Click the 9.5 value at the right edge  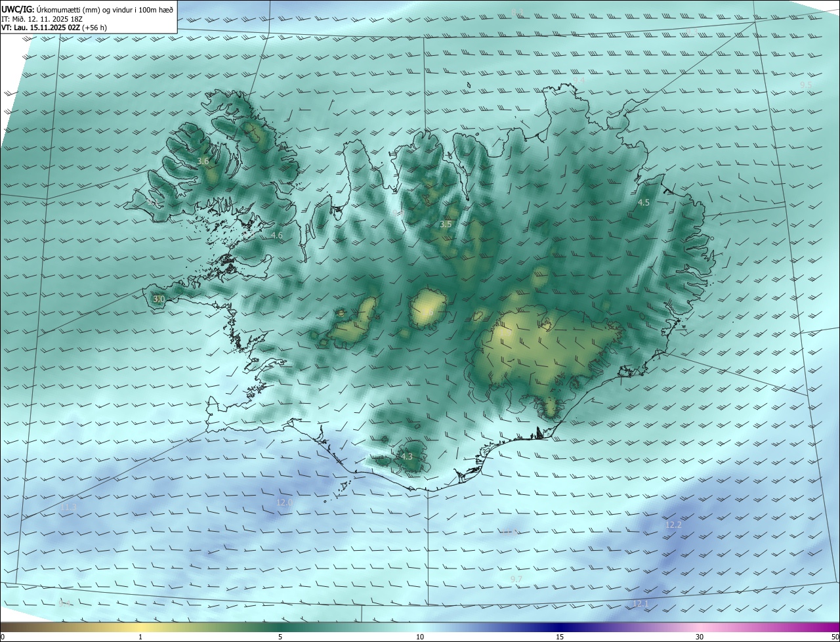tap(807, 85)
